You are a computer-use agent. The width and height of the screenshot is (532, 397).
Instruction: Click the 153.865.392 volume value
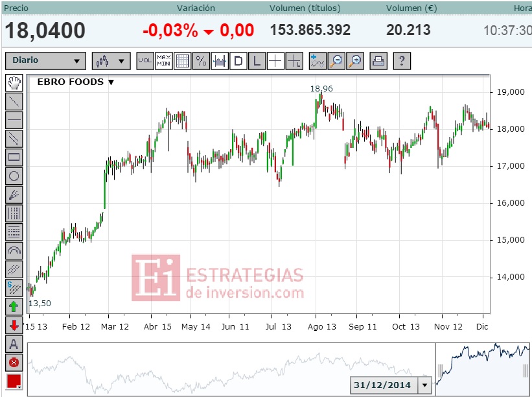point(310,30)
